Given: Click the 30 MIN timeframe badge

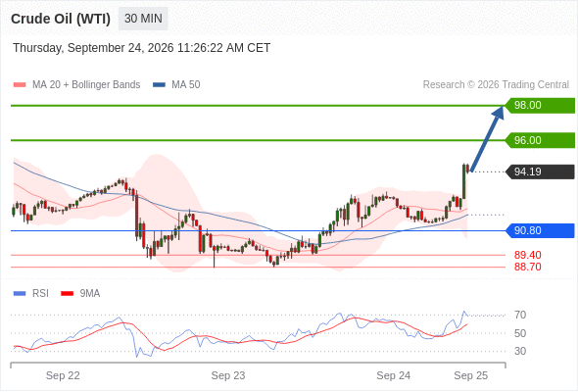Looking at the screenshot, I should click(x=143, y=19).
